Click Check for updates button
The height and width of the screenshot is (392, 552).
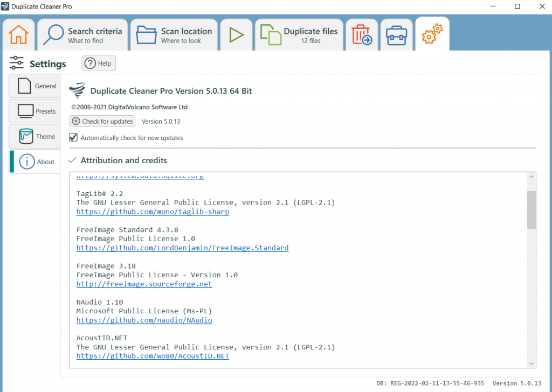click(x=102, y=121)
